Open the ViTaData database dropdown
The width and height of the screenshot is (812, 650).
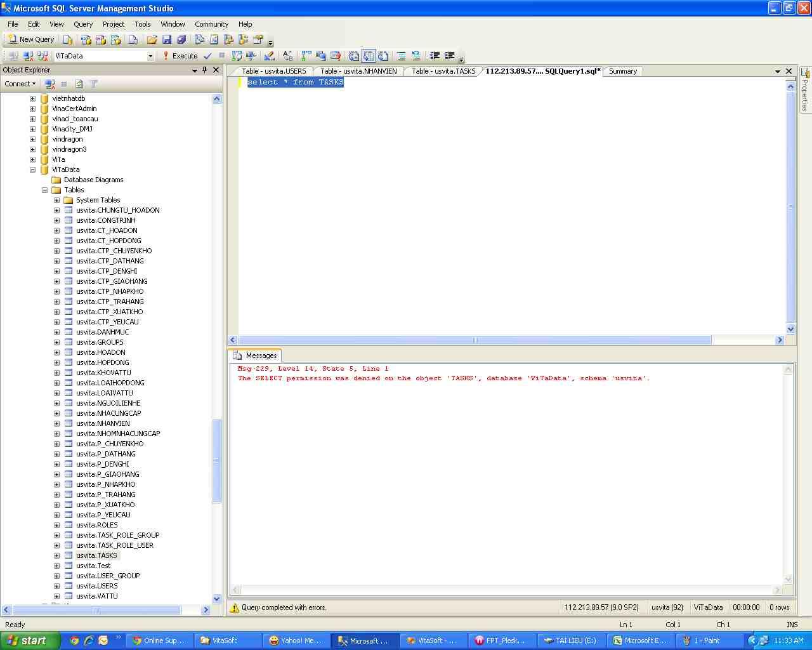pyautogui.click(x=150, y=56)
